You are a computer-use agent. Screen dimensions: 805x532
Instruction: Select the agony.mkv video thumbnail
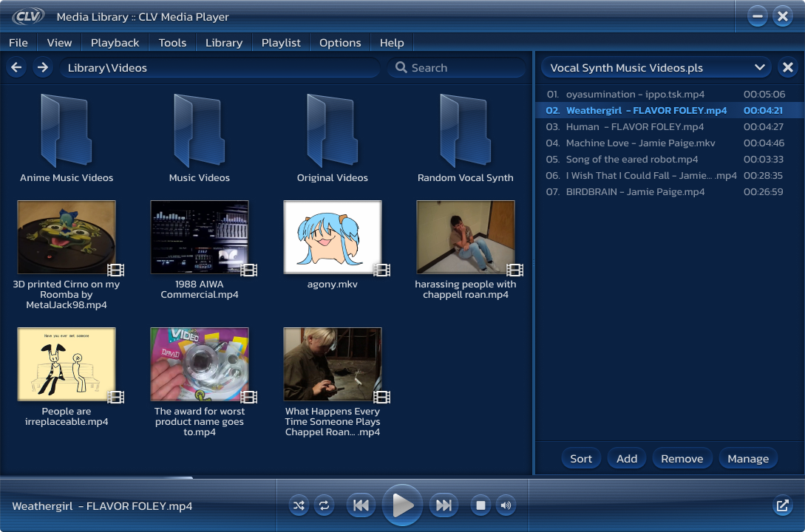click(x=332, y=238)
